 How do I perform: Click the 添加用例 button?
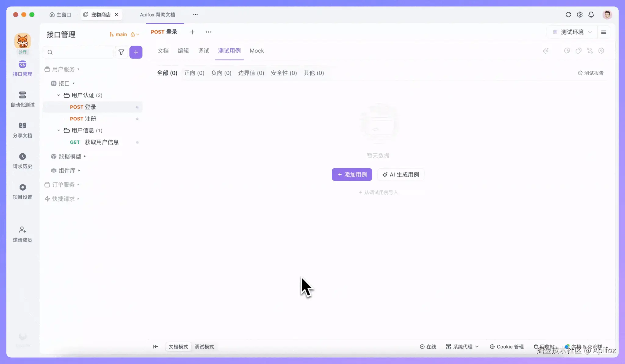tap(352, 174)
